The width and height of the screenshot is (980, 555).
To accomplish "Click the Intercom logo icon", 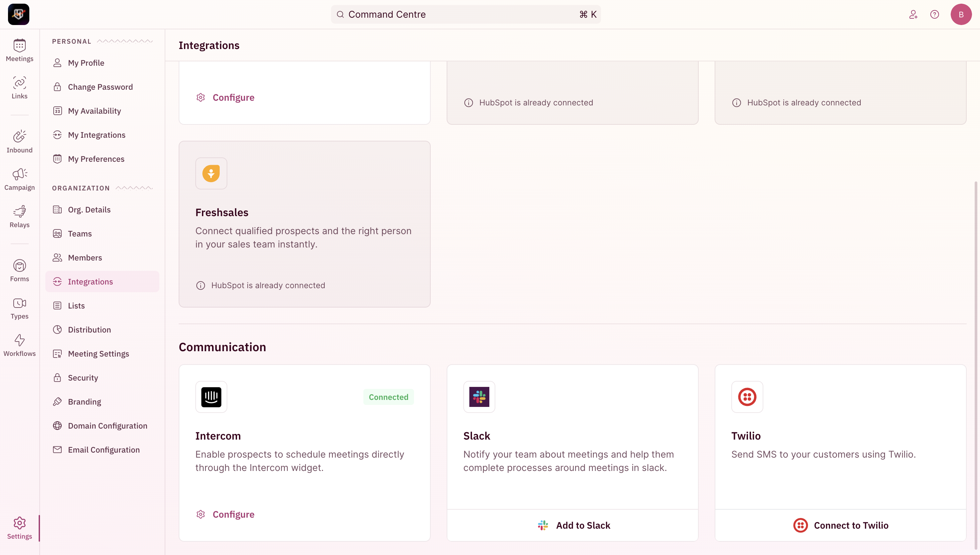I will pos(211,397).
